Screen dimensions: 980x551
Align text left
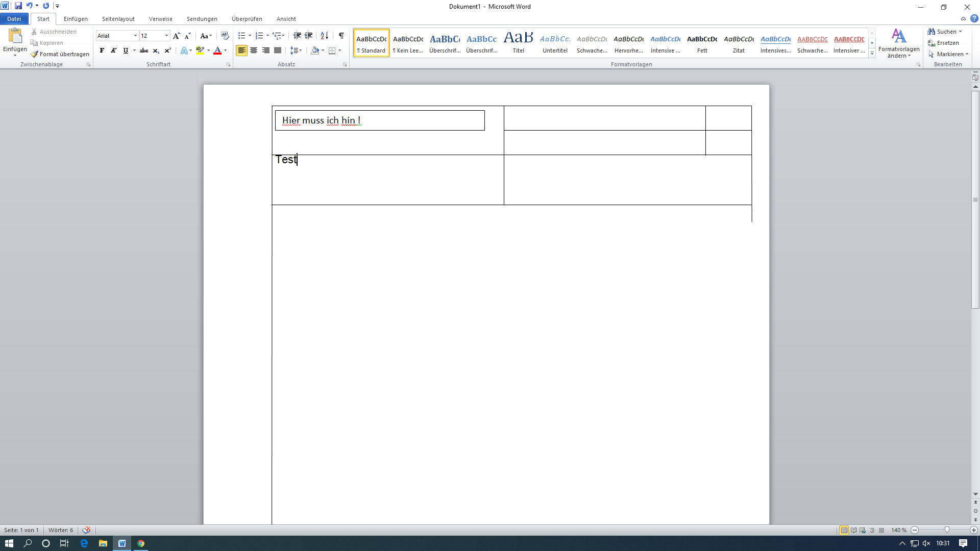tap(241, 51)
